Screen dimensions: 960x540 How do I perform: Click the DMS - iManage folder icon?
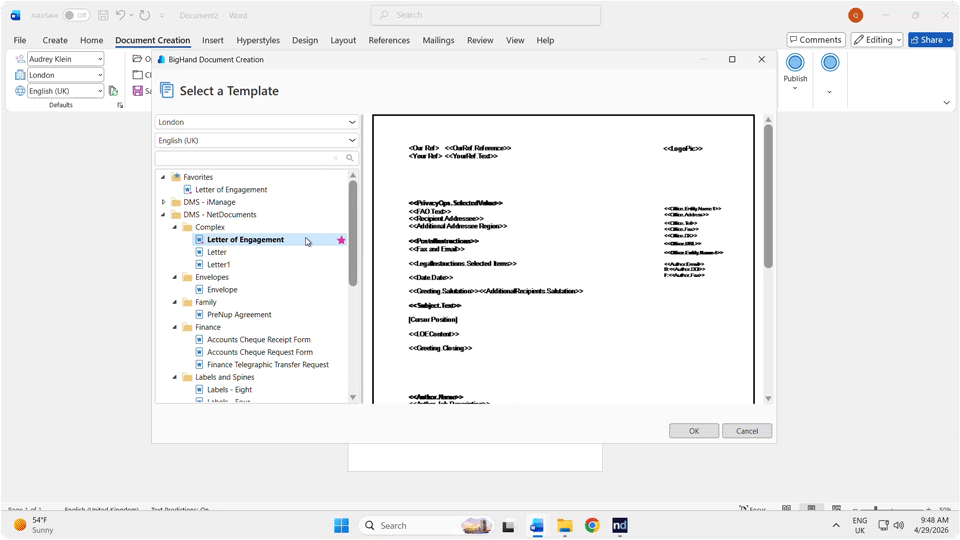(x=176, y=202)
